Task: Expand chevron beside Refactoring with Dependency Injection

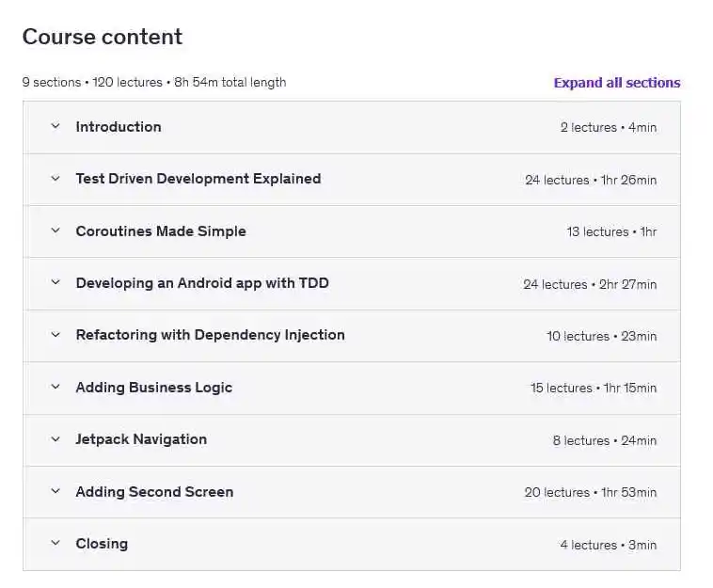Action: click(55, 335)
